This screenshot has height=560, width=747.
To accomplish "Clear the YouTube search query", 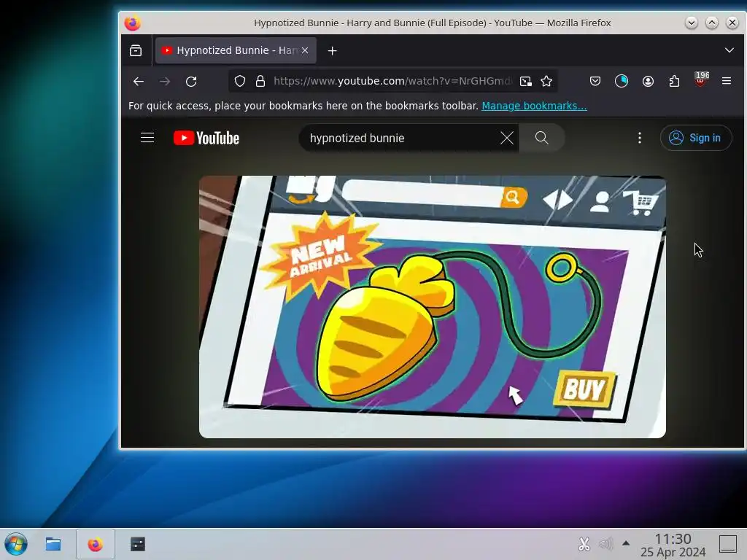I will 507,138.
